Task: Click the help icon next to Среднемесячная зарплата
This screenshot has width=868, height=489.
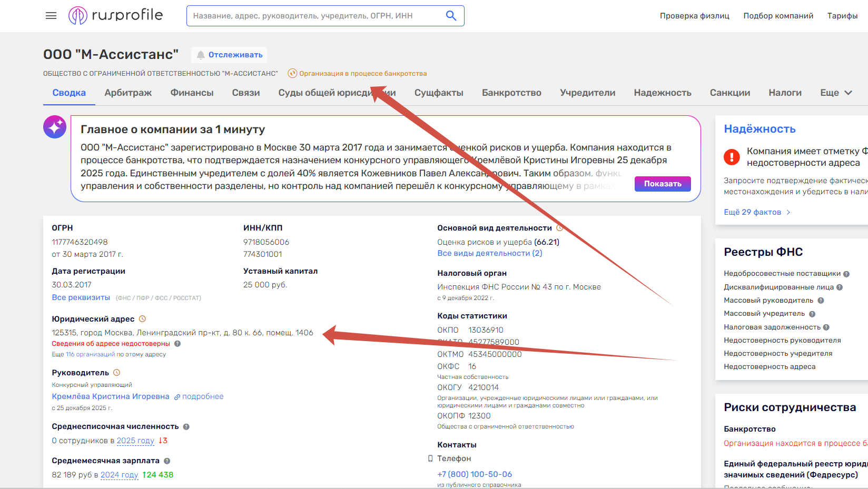Action: point(167,461)
